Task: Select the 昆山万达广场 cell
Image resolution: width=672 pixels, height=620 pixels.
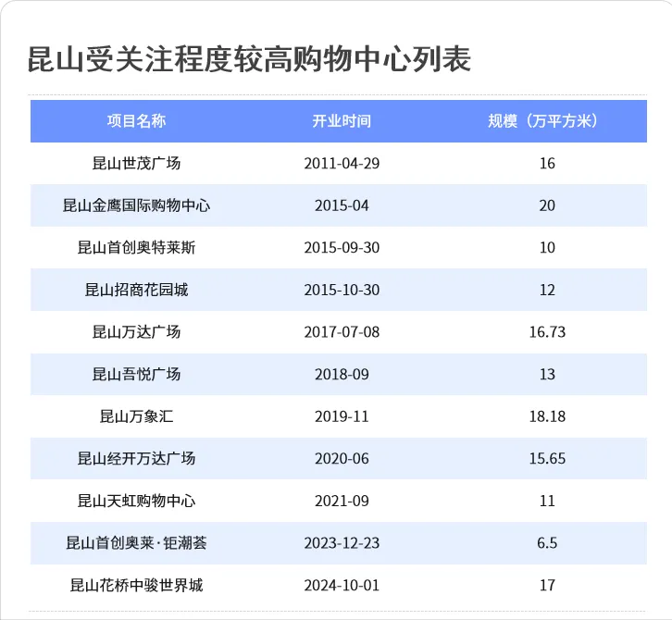Action: click(136, 331)
